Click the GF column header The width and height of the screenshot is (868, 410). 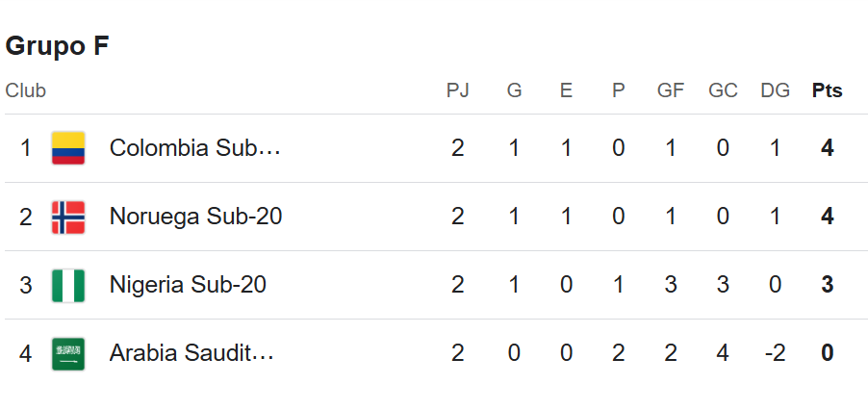(x=671, y=90)
